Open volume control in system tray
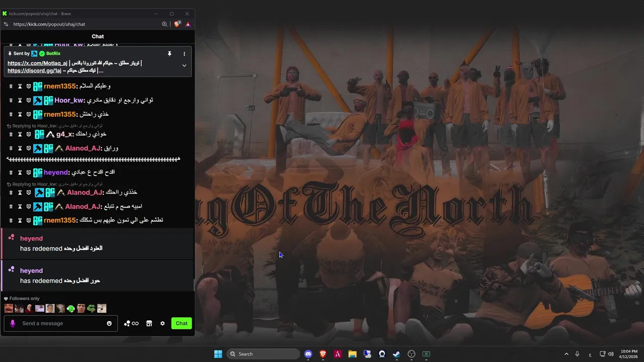This screenshot has height=362, width=644. pyautogui.click(x=611, y=354)
